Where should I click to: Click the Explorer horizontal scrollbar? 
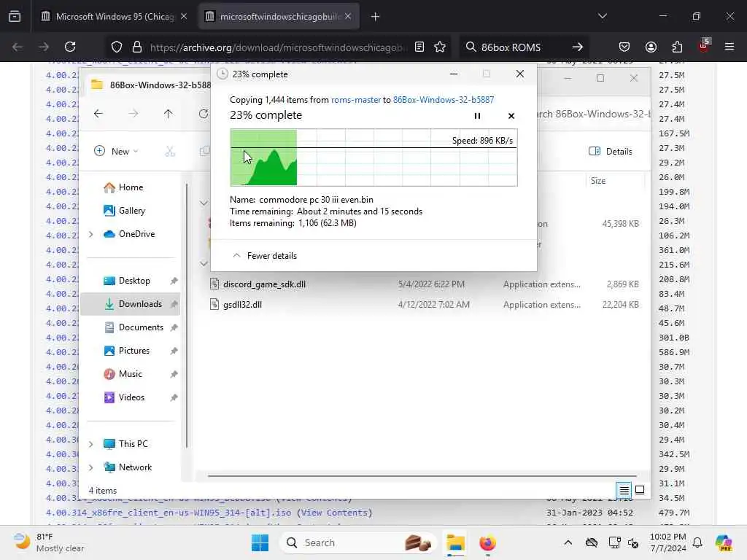[422, 475]
